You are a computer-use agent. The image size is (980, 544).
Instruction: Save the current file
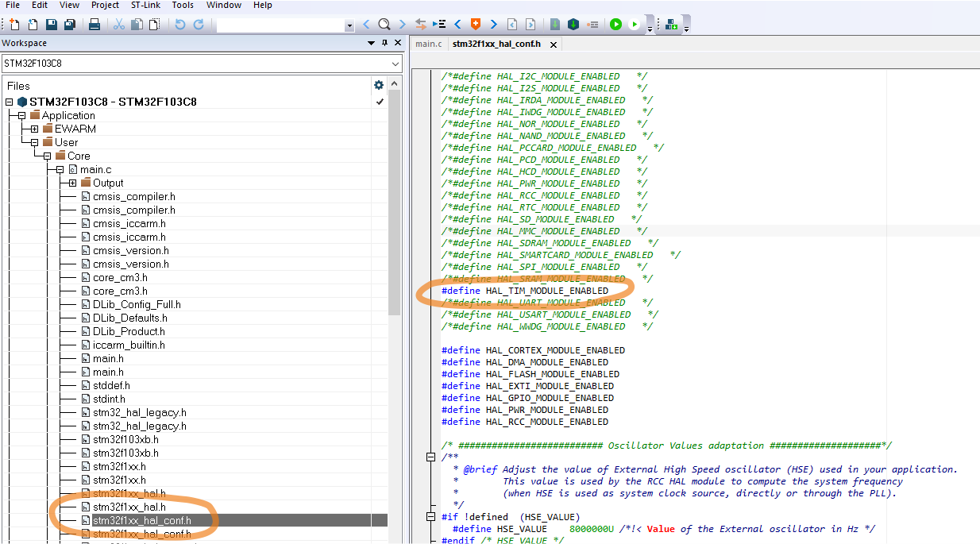(51, 25)
